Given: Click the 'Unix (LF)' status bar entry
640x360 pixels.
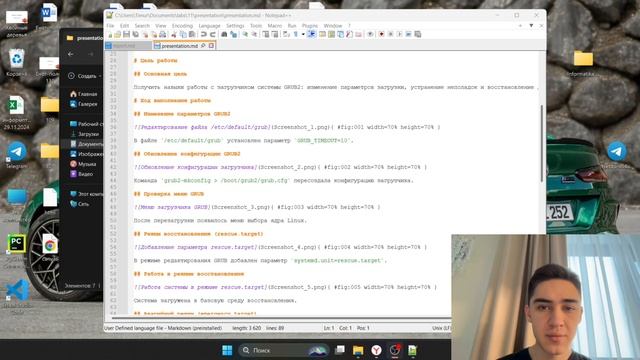Looking at the screenshot, I should [441, 328].
